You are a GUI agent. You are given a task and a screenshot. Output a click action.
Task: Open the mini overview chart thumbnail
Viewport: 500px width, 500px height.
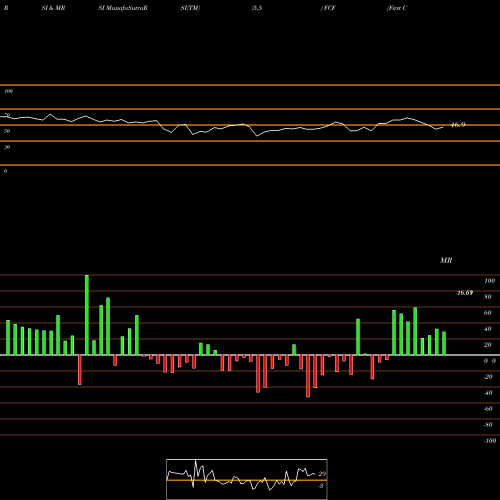(x=247, y=479)
